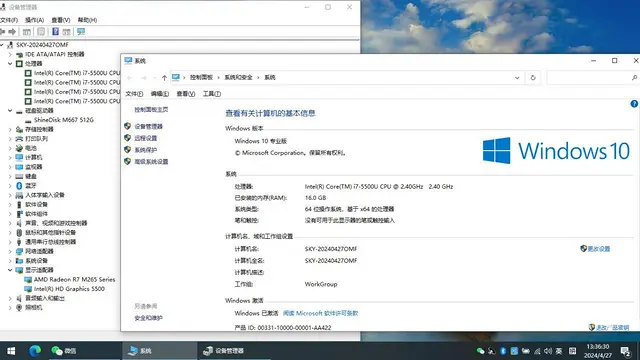Click the camera icon beside 照相机

pyautogui.click(x=19, y=307)
